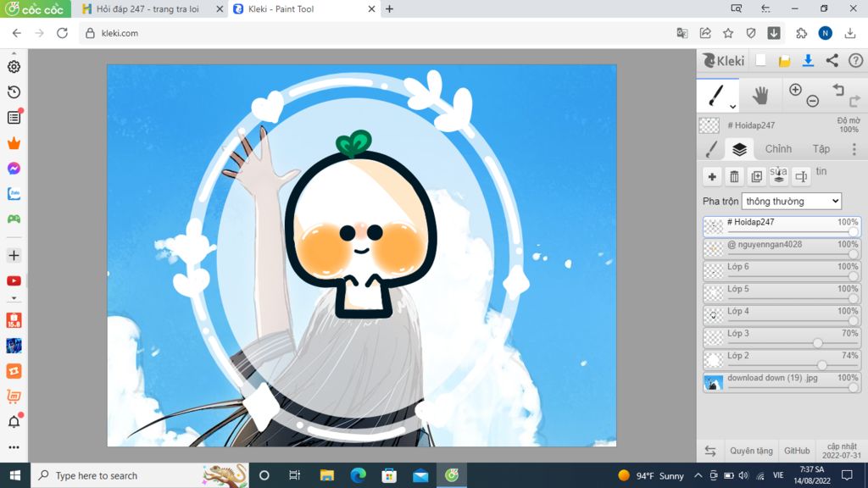Select layer Lớp 4
The height and width of the screenshot is (488, 868).
pyautogui.click(x=782, y=315)
